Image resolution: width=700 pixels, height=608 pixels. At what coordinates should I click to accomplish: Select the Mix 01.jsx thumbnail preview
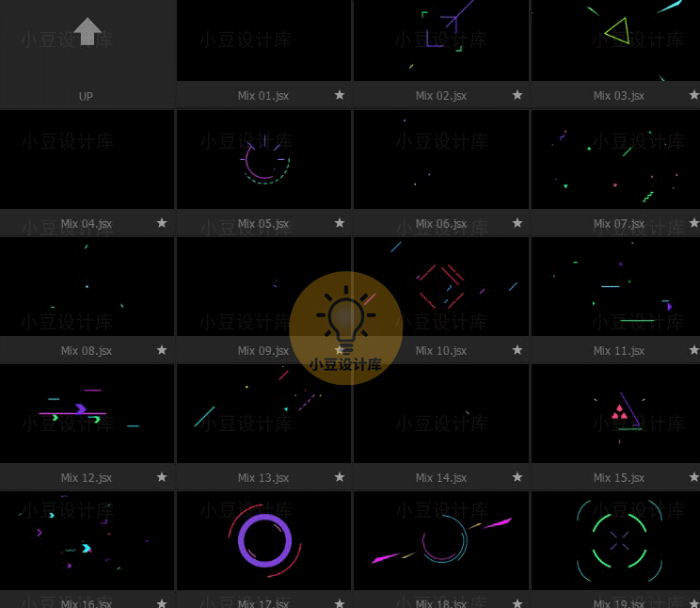click(x=263, y=40)
